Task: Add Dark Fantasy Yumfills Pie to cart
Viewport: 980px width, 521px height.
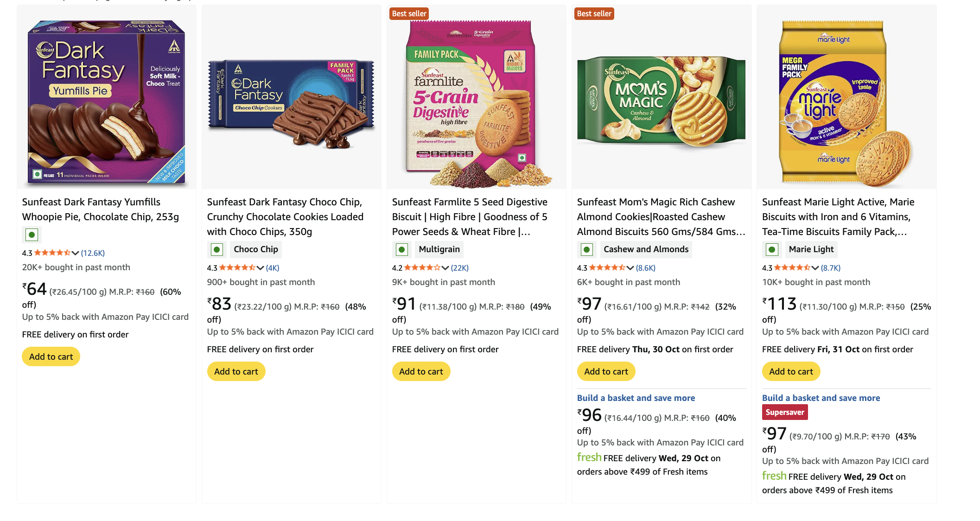Action: [x=51, y=357]
